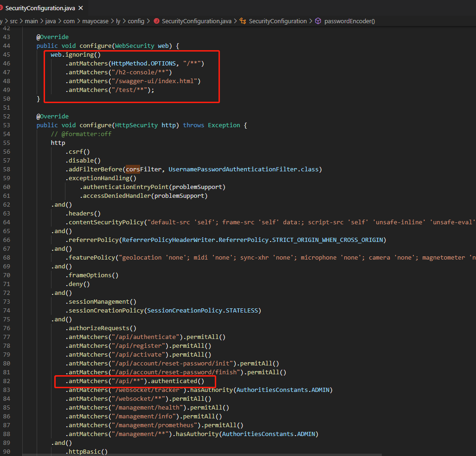Click '.deny()' call on line 71
476x456 pixels.
pos(77,284)
